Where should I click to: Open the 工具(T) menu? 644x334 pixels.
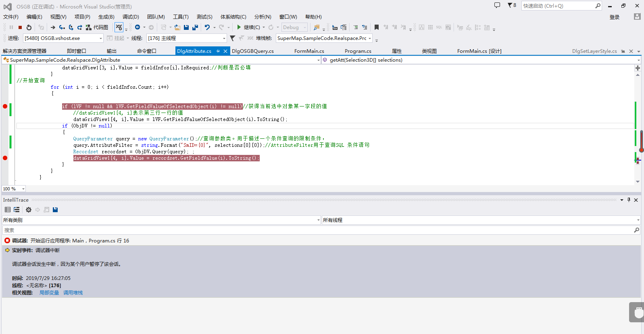click(x=181, y=17)
